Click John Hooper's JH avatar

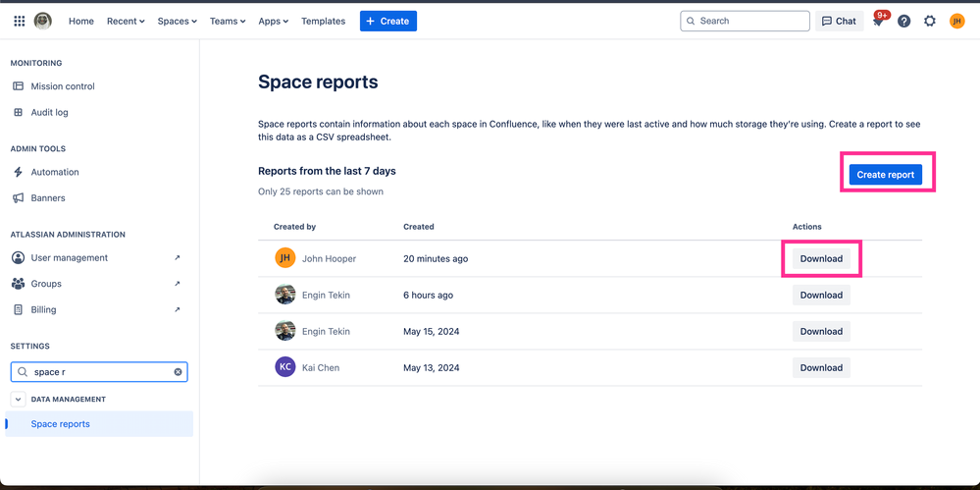[285, 258]
